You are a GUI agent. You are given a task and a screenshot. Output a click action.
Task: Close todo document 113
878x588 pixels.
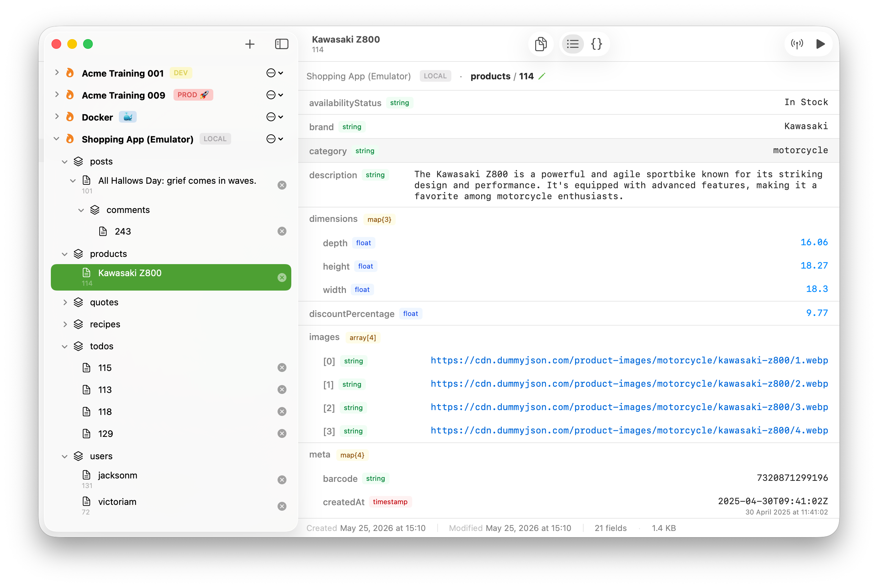[x=282, y=389]
